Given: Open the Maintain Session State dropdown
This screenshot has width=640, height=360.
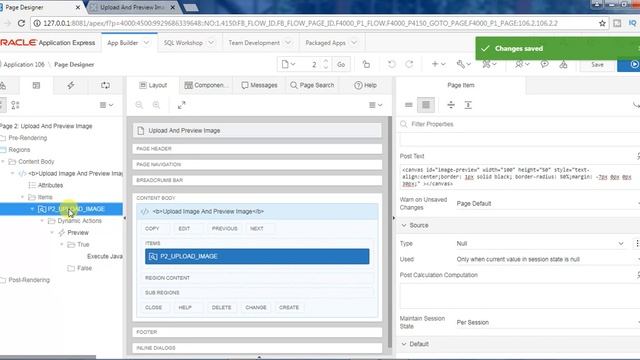Looking at the screenshot, I should (x=547, y=322).
